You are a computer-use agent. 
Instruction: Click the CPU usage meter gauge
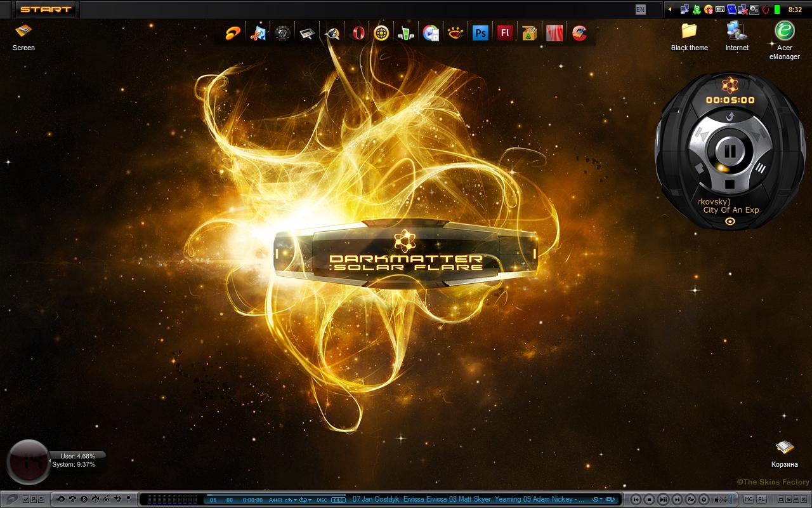point(28,462)
